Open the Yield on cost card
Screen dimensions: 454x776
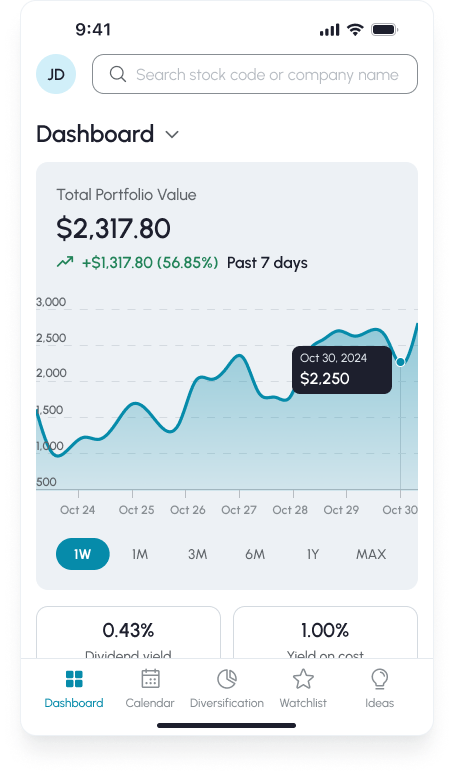(x=325, y=633)
